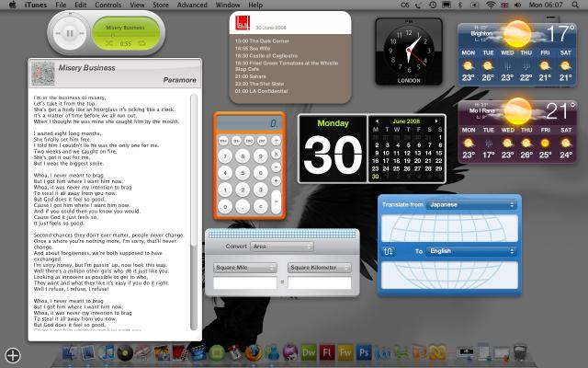This screenshot has height=368, width=588.
Task: Click the 5 key on the calculator
Action: pos(243,173)
